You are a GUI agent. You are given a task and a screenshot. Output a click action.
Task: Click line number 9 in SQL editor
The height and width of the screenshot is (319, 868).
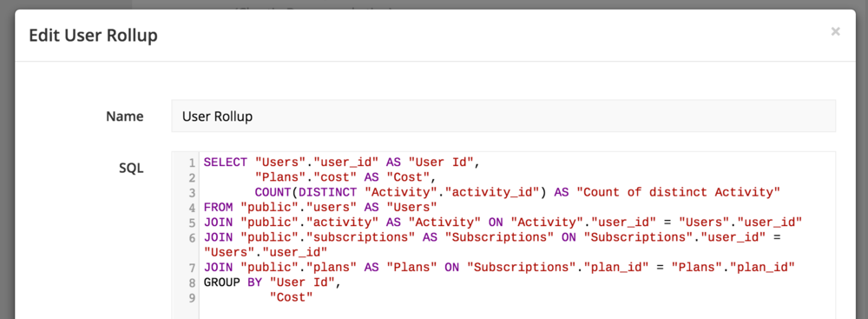coord(192,297)
